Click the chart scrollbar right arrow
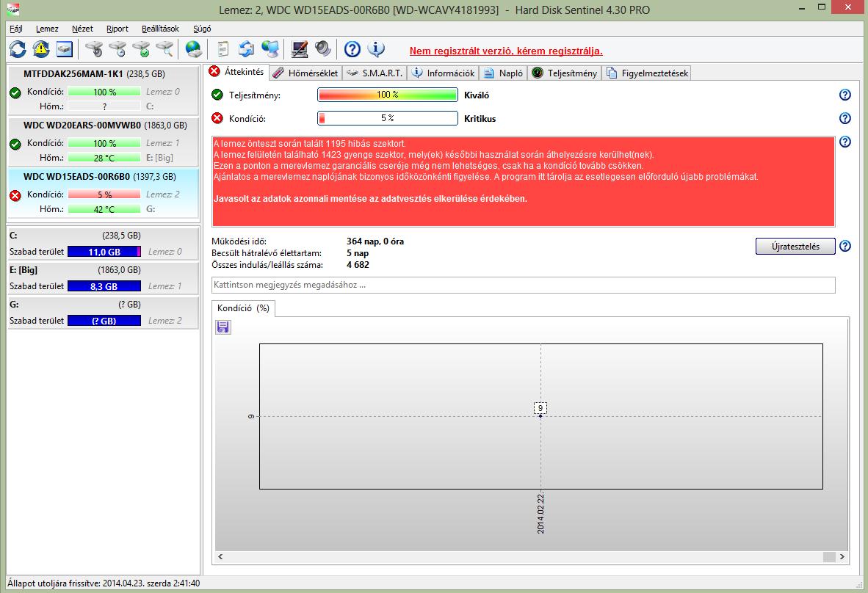The width and height of the screenshot is (868, 593). click(842, 556)
